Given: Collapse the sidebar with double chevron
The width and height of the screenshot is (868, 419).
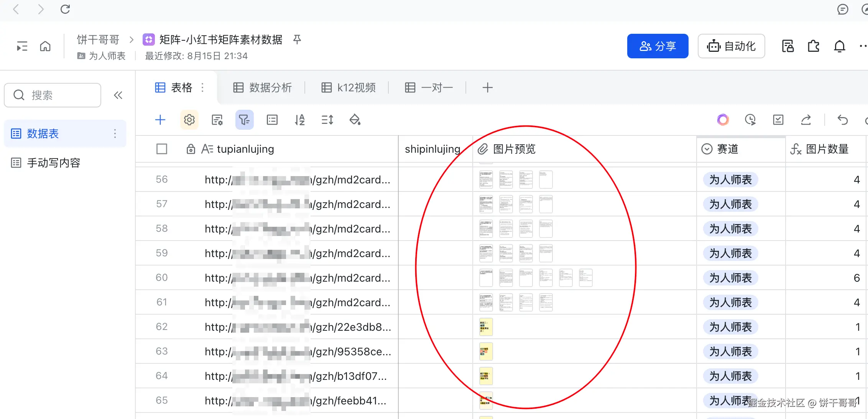Looking at the screenshot, I should (x=118, y=95).
